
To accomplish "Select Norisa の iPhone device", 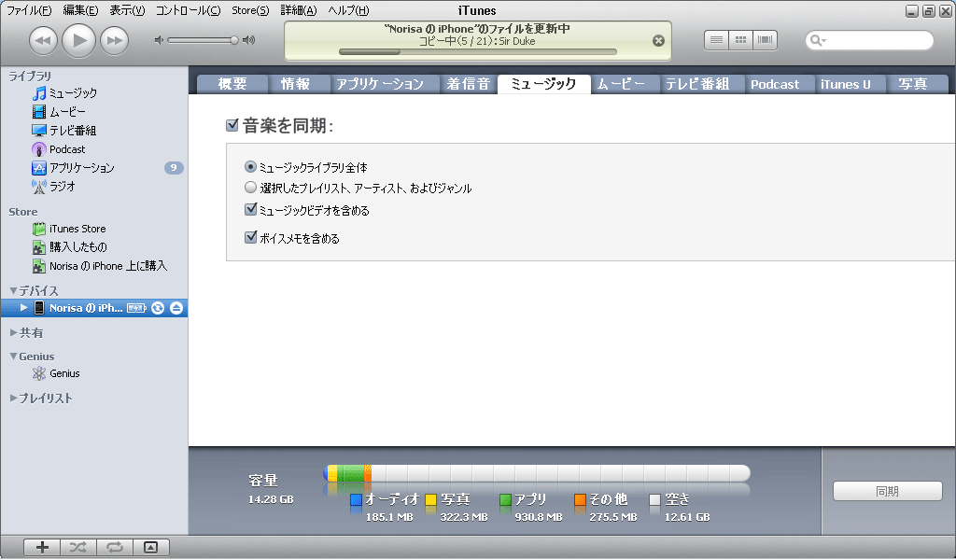I will tap(86, 308).
